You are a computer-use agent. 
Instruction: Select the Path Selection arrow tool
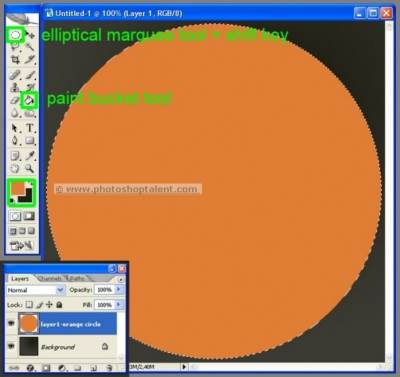coord(15,128)
